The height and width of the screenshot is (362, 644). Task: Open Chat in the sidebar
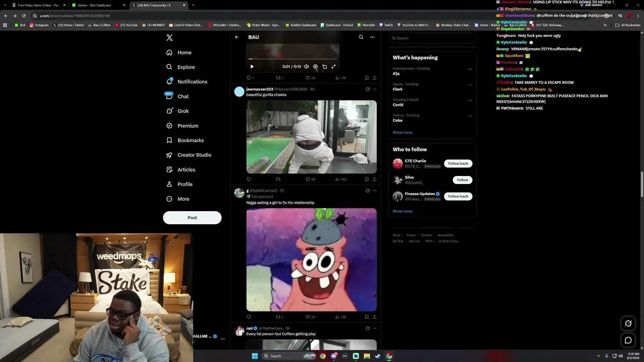coord(178,96)
